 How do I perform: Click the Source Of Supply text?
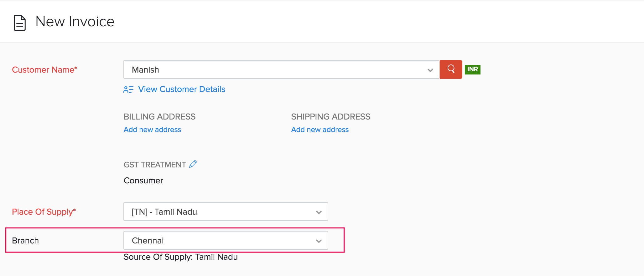pyautogui.click(x=180, y=257)
